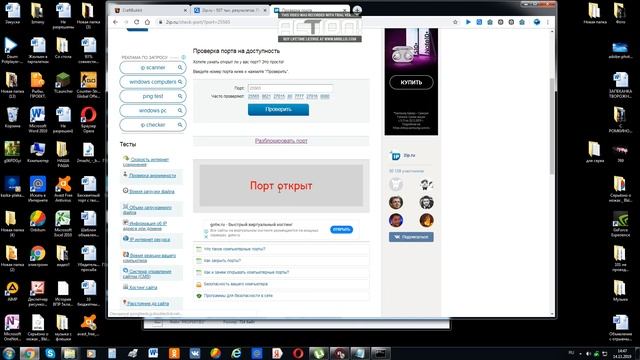Screen dimensions: 640x360
Task: Click the VK Подписаться button
Action: tap(411, 237)
